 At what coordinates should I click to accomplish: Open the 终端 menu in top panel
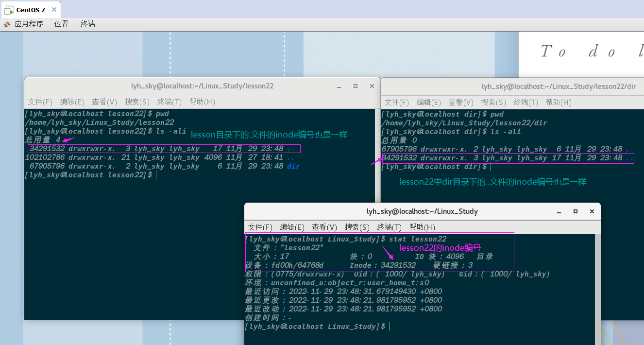(88, 24)
